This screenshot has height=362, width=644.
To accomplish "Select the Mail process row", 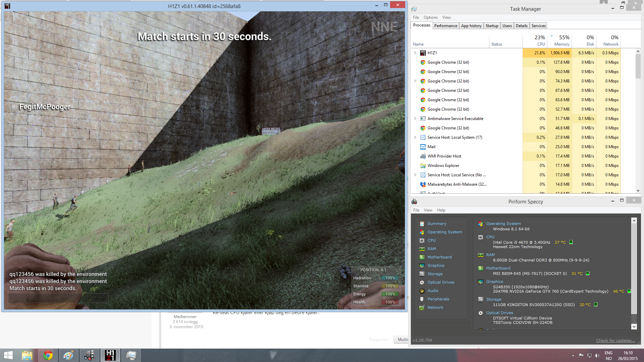I will pos(516,147).
